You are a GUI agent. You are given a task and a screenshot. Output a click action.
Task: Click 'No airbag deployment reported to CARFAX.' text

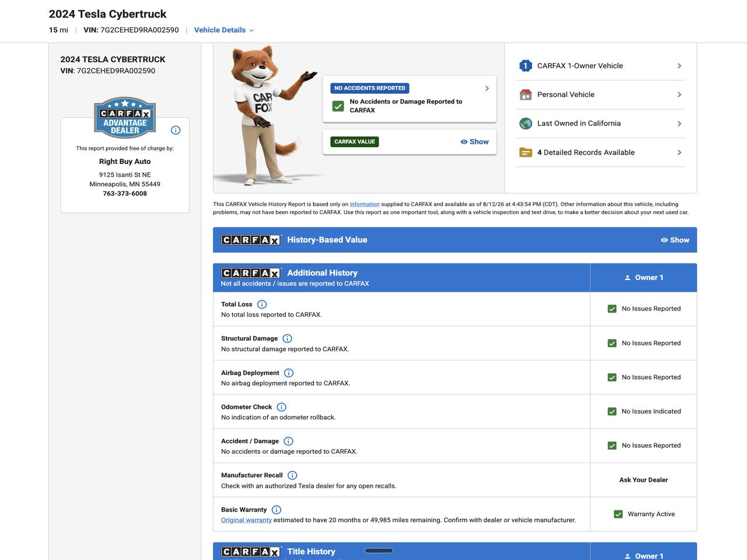[285, 383]
